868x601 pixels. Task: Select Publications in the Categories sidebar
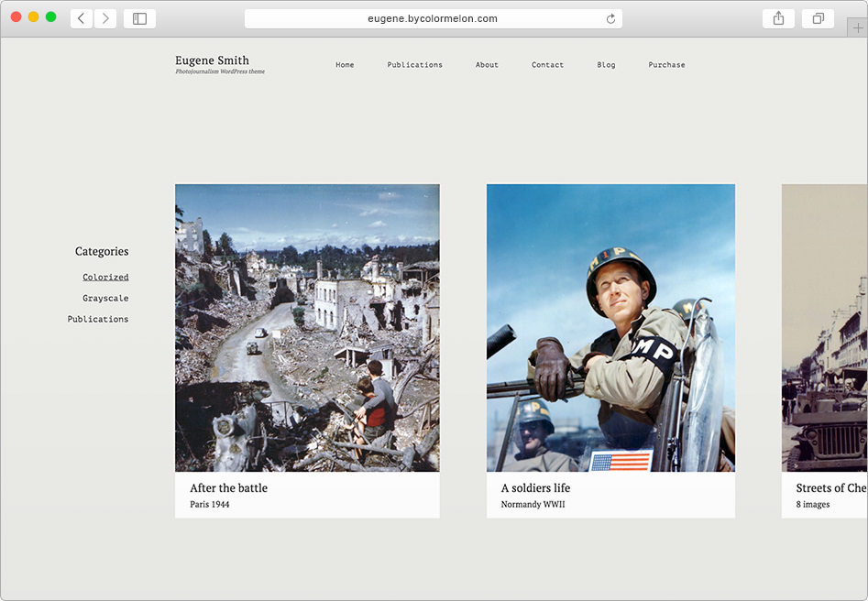98,319
